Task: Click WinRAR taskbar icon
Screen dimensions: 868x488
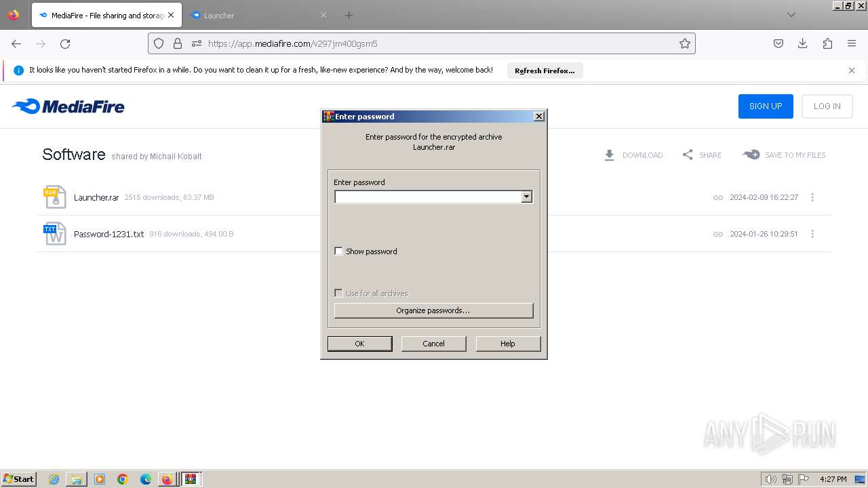Action: [x=191, y=479]
